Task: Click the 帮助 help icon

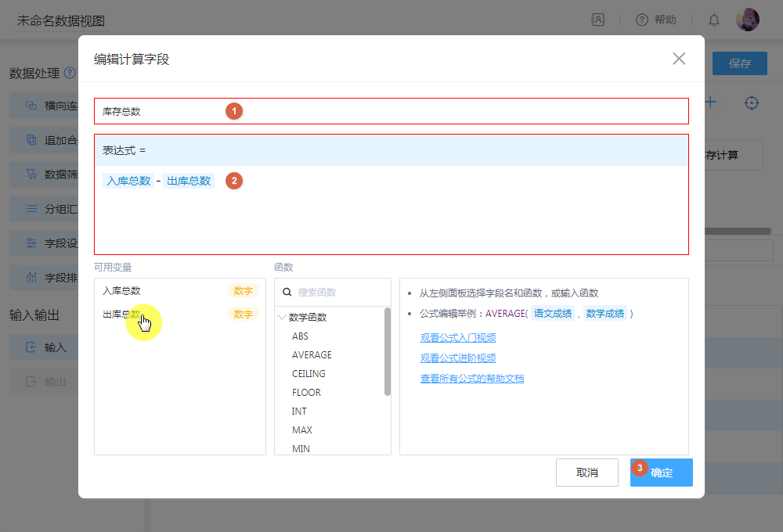Action: click(642, 20)
